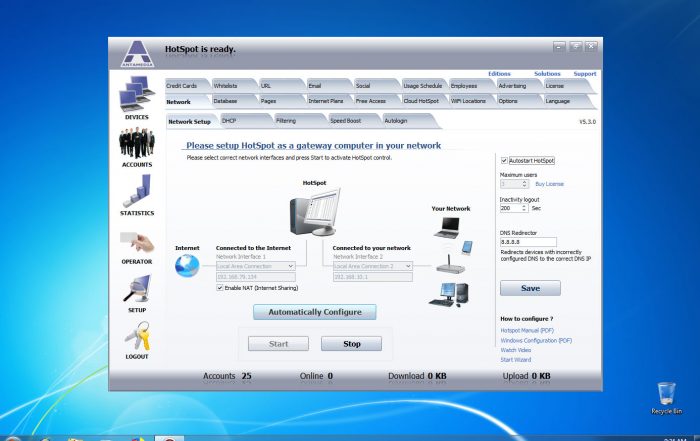
Task: Click the Antamedia logo
Action: pyautogui.click(x=138, y=54)
